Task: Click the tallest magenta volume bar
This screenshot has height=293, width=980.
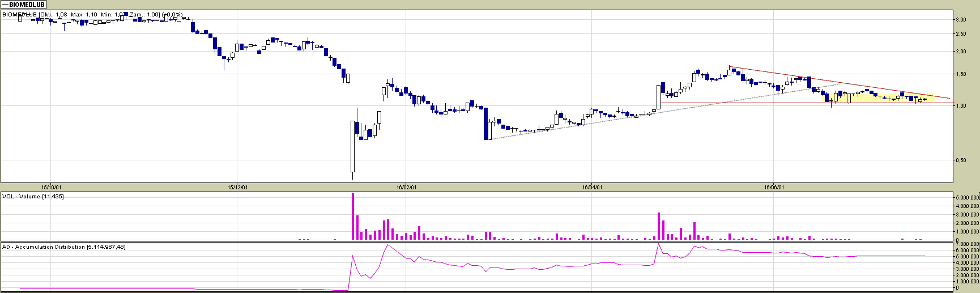Action: point(353,216)
